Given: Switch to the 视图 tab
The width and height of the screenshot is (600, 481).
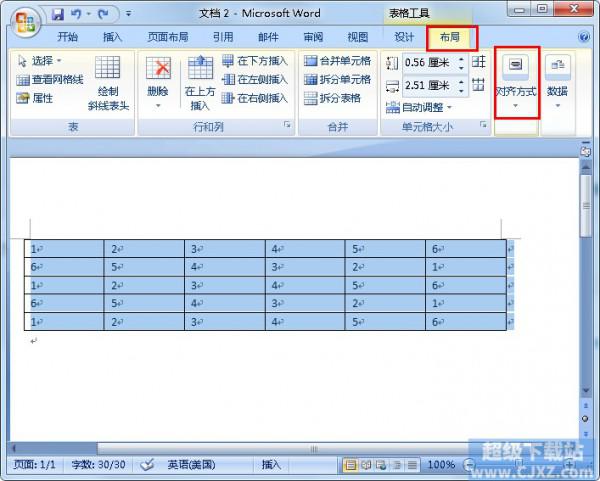Looking at the screenshot, I should [357, 37].
